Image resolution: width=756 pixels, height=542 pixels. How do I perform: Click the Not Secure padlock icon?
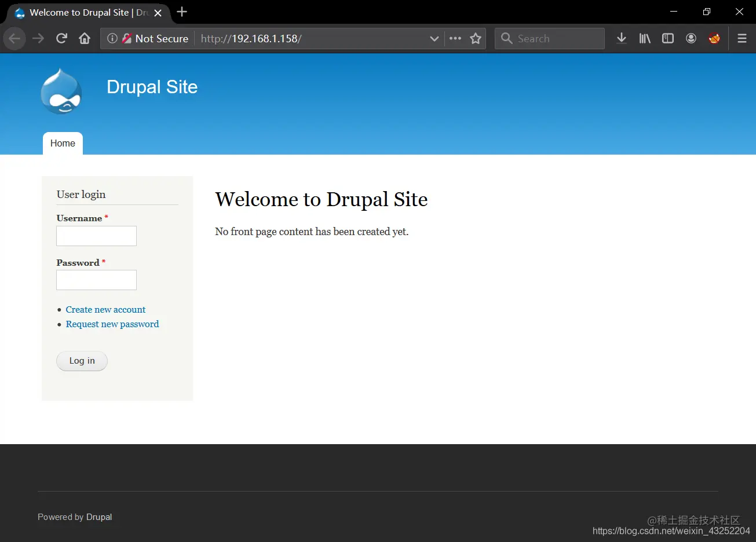pyautogui.click(x=126, y=38)
